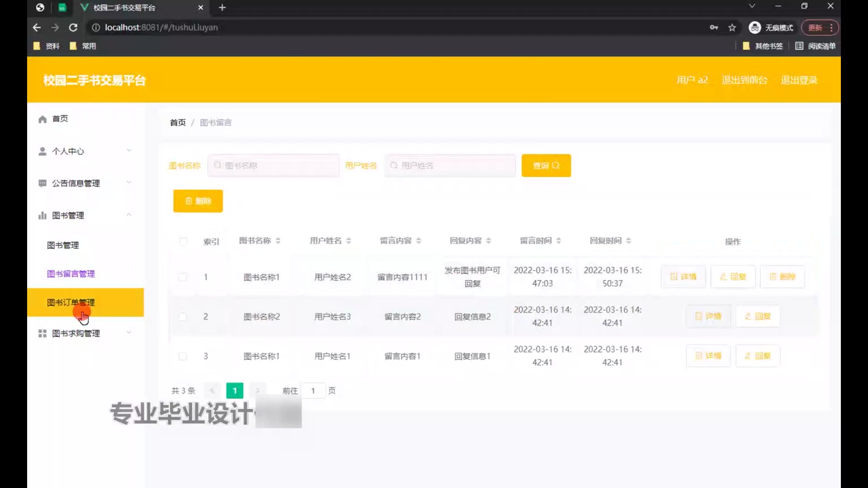This screenshot has width=868, height=488.
Task: Open 图书订单管理 in sidebar
Action: [x=71, y=302]
